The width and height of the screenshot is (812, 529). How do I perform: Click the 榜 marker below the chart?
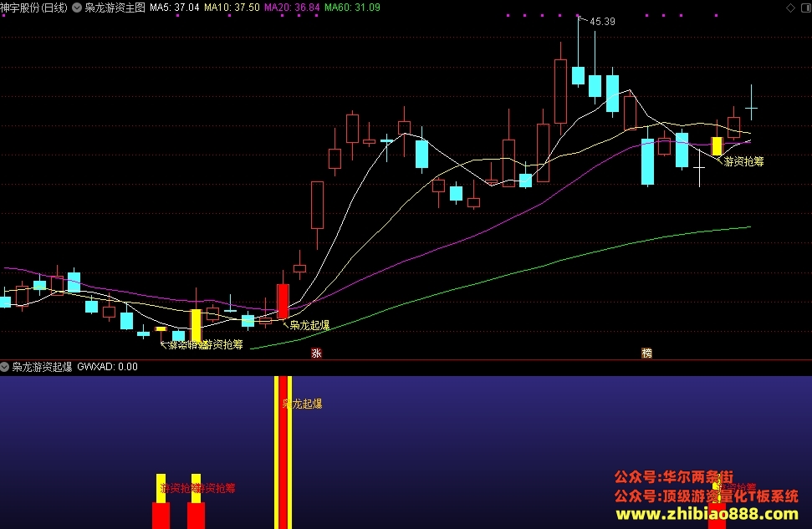pos(646,353)
